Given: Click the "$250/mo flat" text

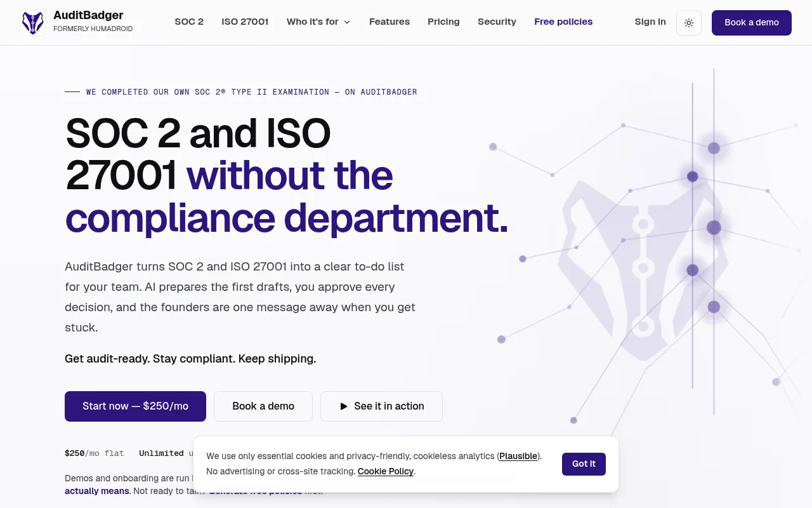Looking at the screenshot, I should tap(95, 453).
